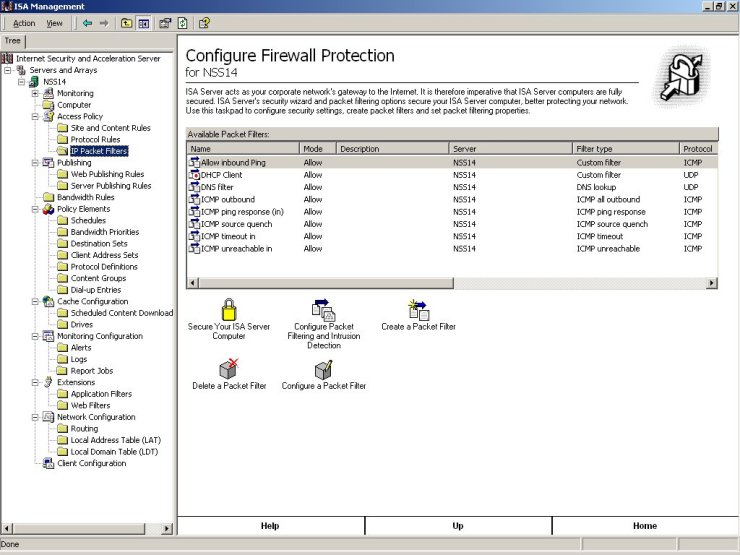Click the Secure Your ISA Server Computer padlock icon
Screen dimensions: 740x555
[x=229, y=310]
